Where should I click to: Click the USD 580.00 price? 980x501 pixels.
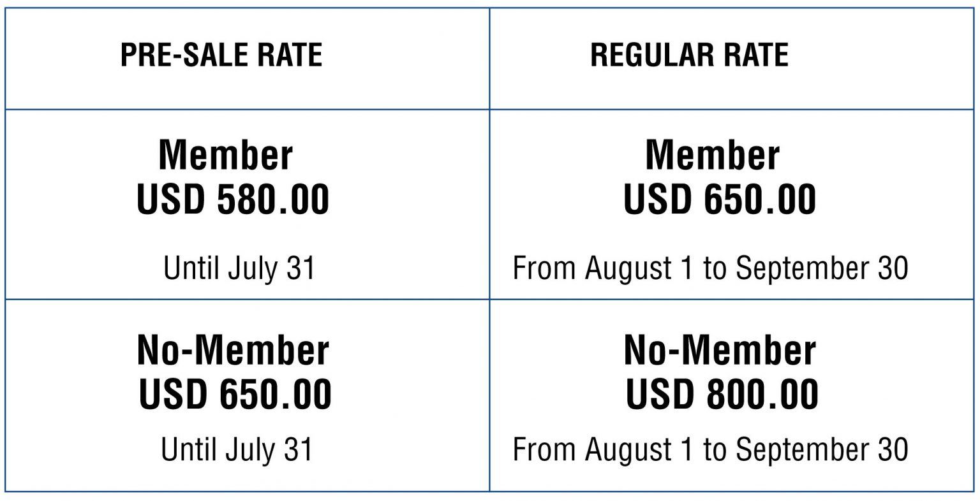coord(233,199)
